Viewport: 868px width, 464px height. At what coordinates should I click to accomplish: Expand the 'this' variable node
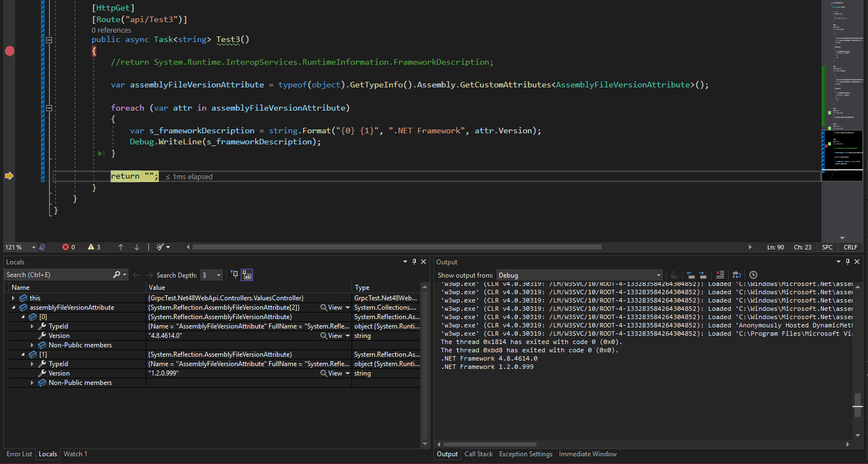click(x=13, y=298)
